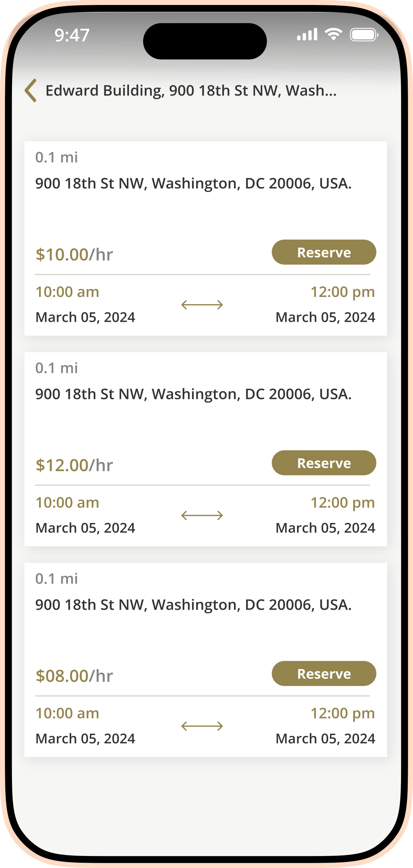The image size is (413, 868).
Task: Tap the time-range arrow in the $12.00/hr card
Action: click(202, 515)
